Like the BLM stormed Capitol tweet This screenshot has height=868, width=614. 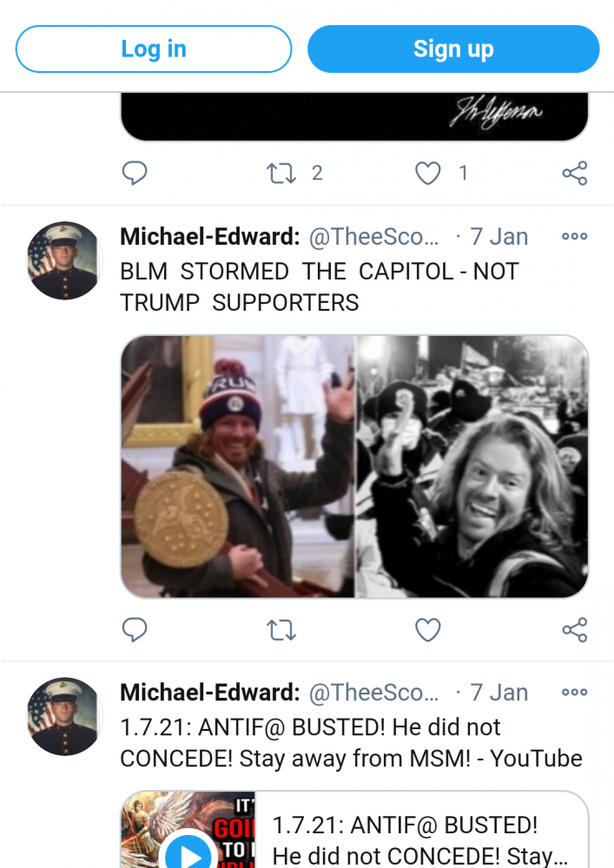point(428,630)
